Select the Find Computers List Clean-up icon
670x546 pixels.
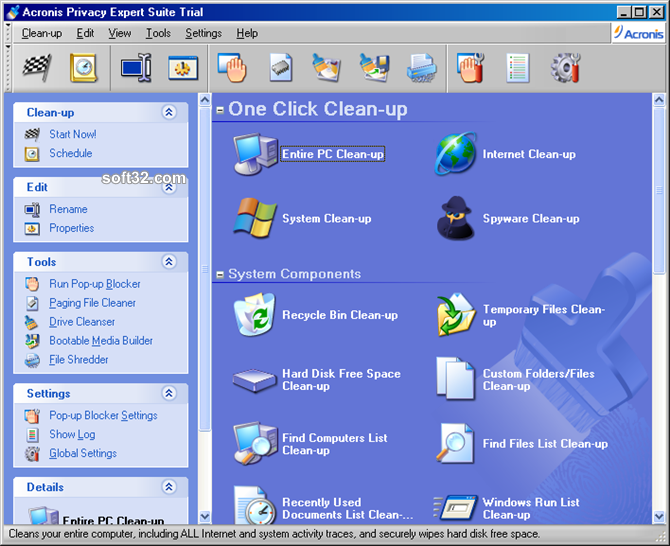pyautogui.click(x=256, y=443)
